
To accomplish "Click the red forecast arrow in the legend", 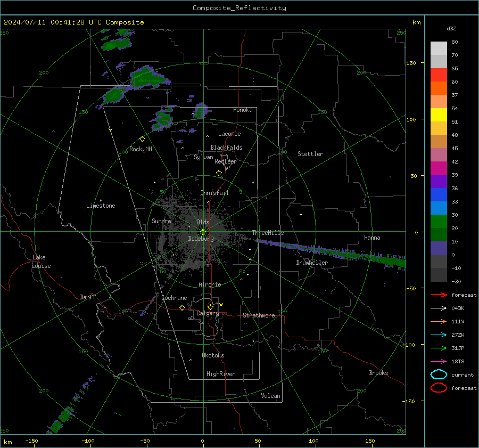I will tap(439, 295).
